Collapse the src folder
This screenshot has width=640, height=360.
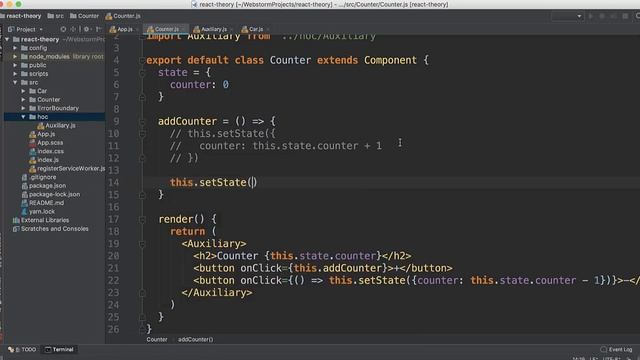(x=15, y=82)
